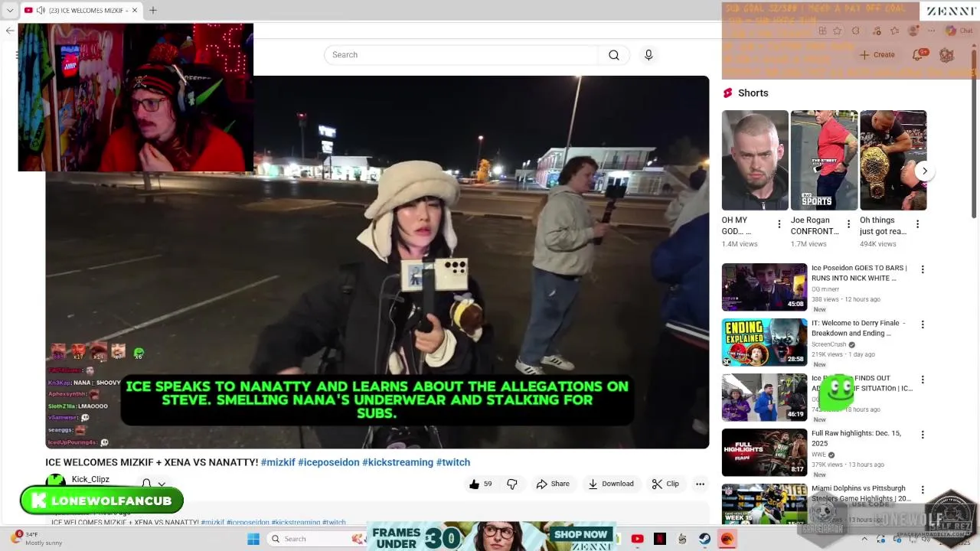Go back with browser back arrow

tap(9, 31)
